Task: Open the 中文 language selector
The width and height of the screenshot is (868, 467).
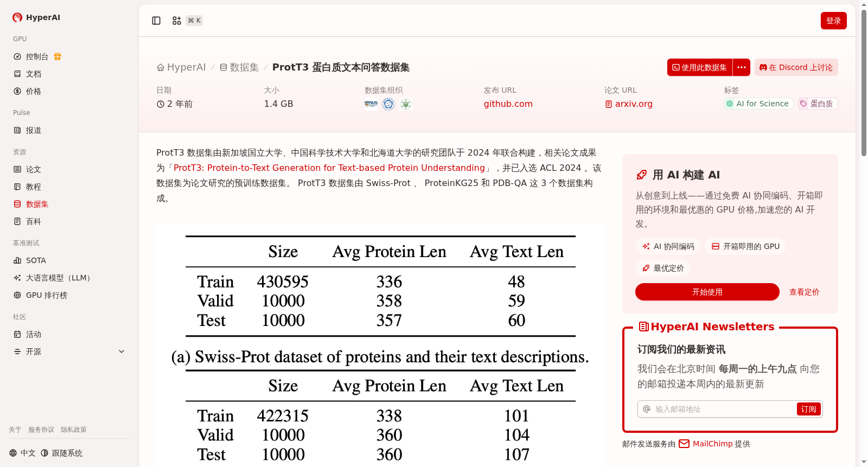Action: point(22,453)
